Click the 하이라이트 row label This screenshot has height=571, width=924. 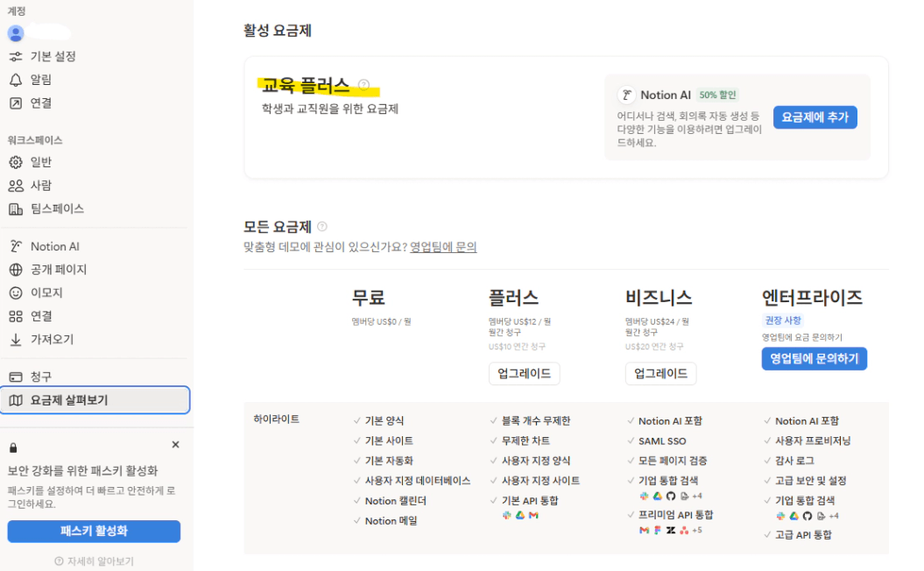277,419
